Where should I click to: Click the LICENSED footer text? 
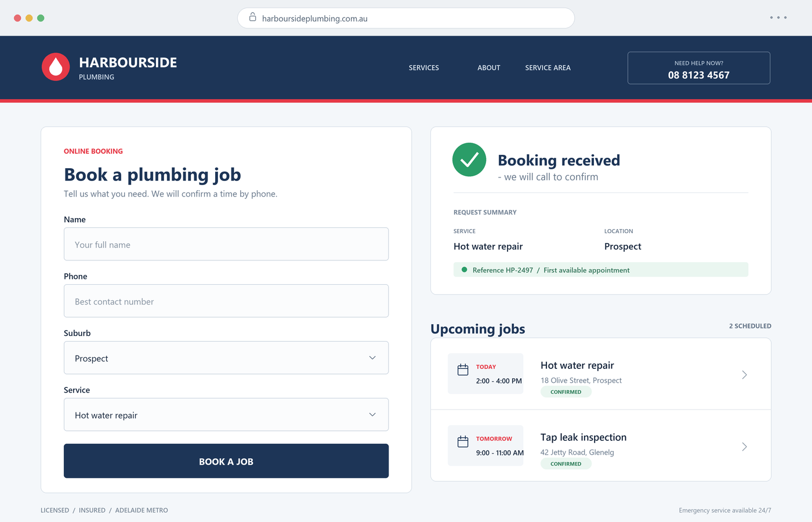[x=55, y=510]
